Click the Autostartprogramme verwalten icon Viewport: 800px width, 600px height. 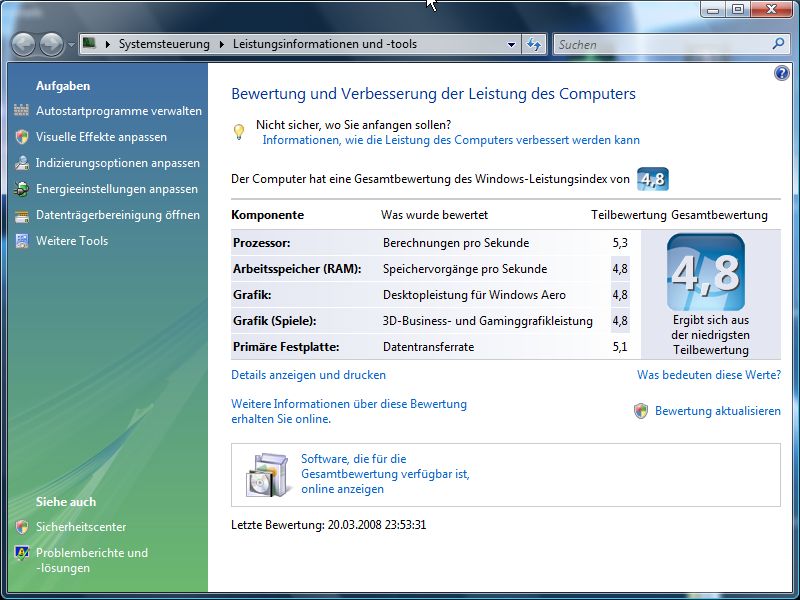pyautogui.click(x=21, y=111)
